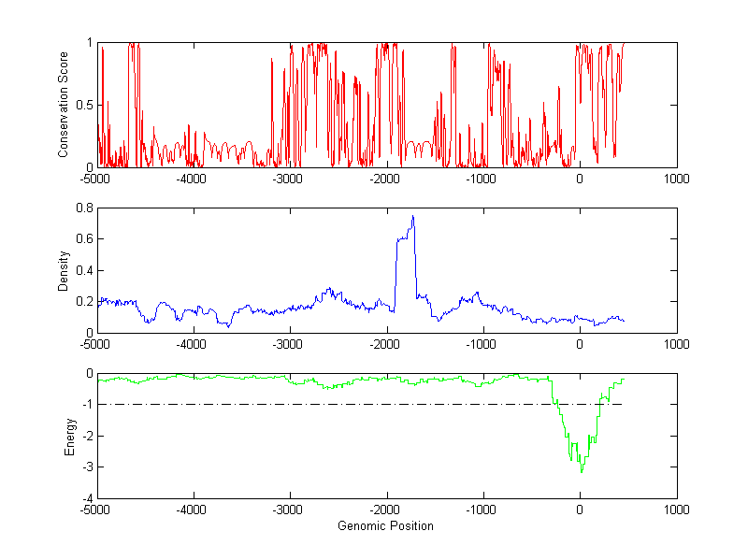Click the -2000 x-tick label under density plot
The image size is (748, 560).
386,345
